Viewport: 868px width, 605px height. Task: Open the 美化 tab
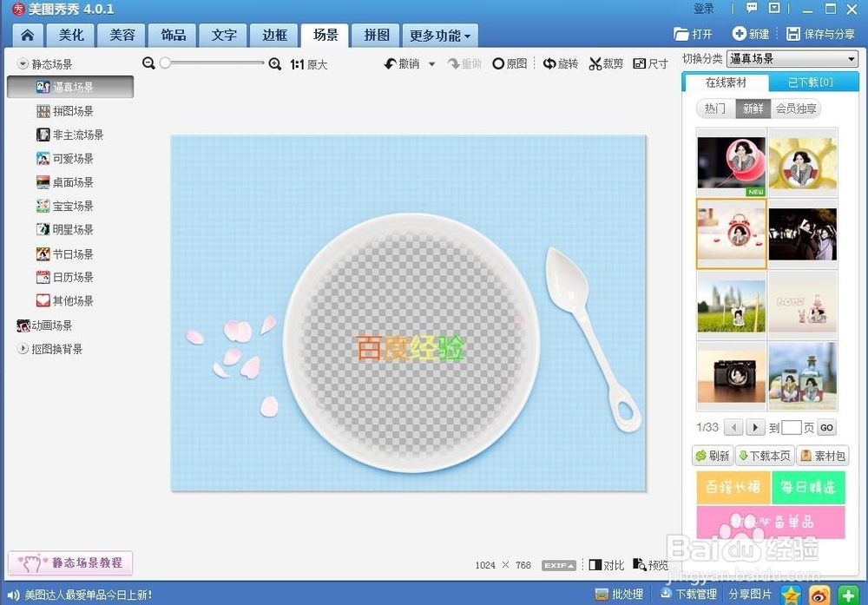pyautogui.click(x=71, y=36)
